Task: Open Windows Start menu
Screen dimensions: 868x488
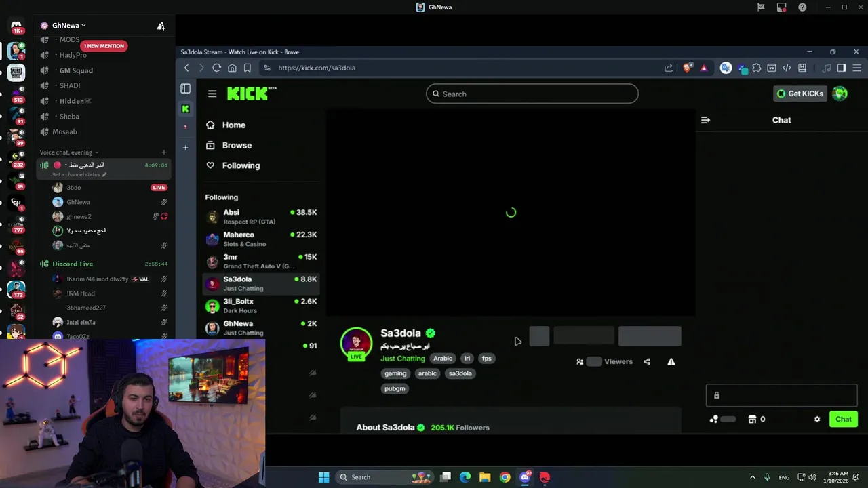Action: tap(323, 477)
